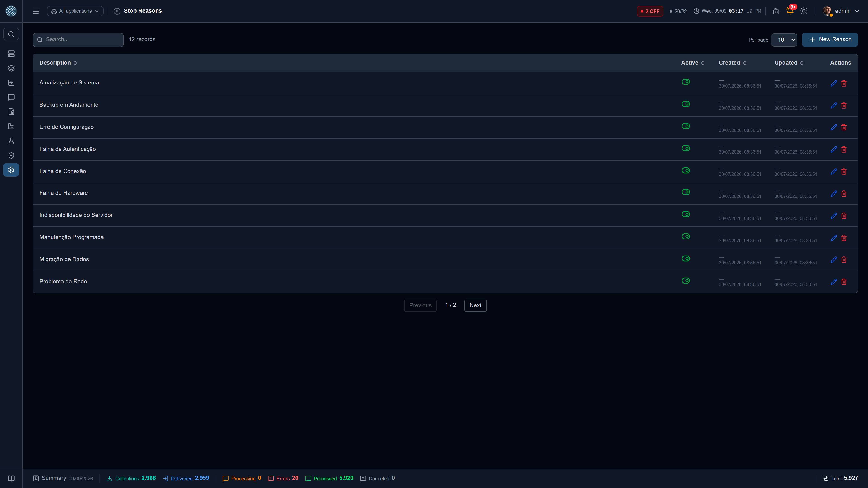Focus the Search input field
The width and height of the screenshot is (868, 488).
(78, 40)
